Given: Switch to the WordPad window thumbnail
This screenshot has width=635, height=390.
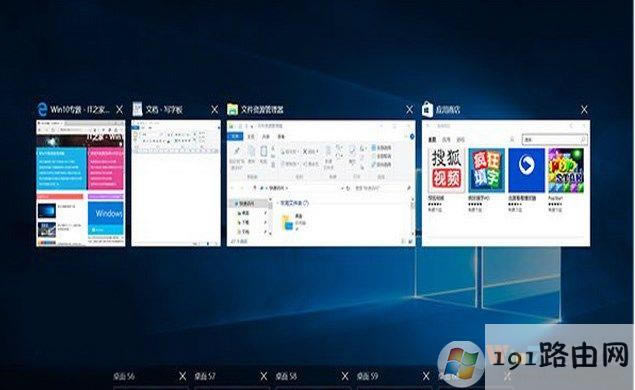Looking at the screenshot, I should [x=176, y=183].
